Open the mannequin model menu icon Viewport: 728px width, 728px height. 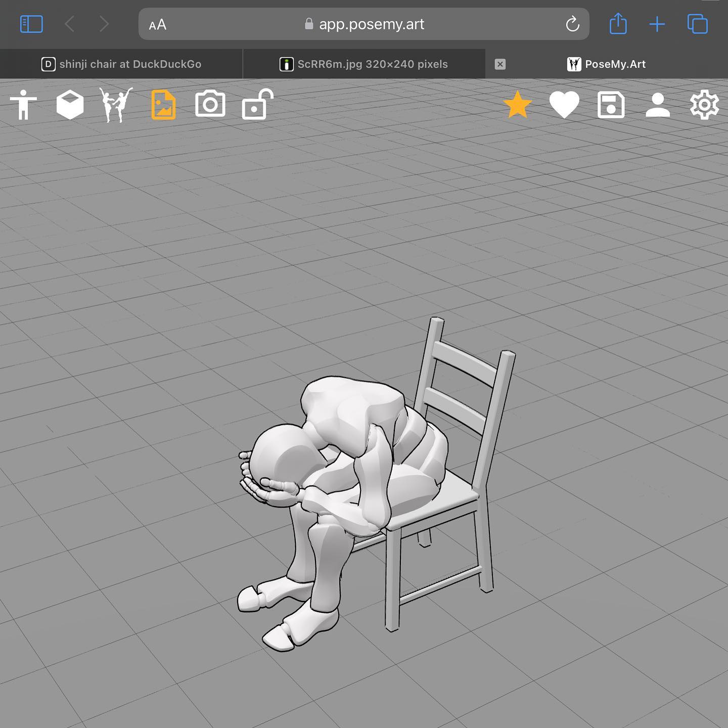(x=23, y=105)
